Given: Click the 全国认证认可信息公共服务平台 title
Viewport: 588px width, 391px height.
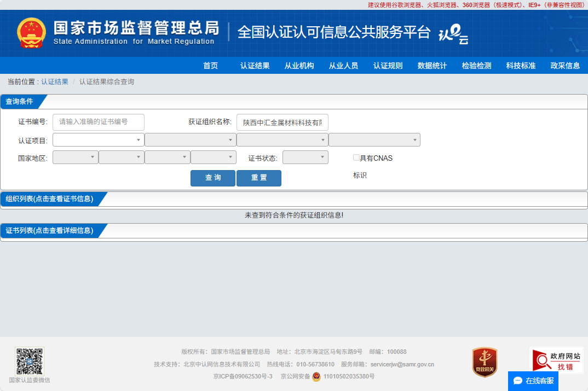Looking at the screenshot, I should (x=334, y=32).
